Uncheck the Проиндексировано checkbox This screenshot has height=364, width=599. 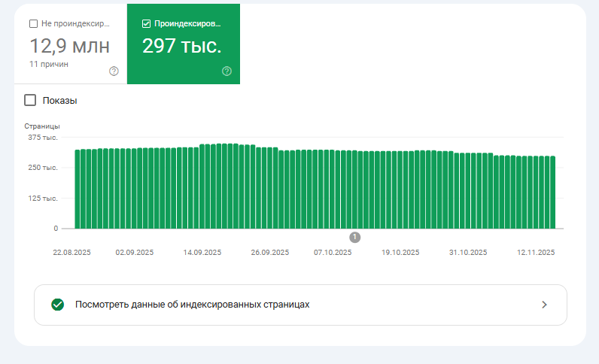146,23
